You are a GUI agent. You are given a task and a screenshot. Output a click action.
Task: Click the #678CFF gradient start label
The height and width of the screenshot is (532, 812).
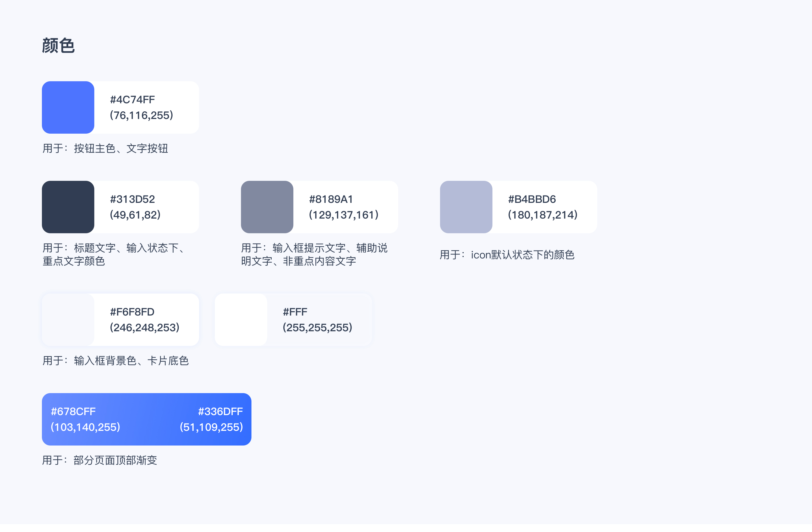[x=73, y=411]
